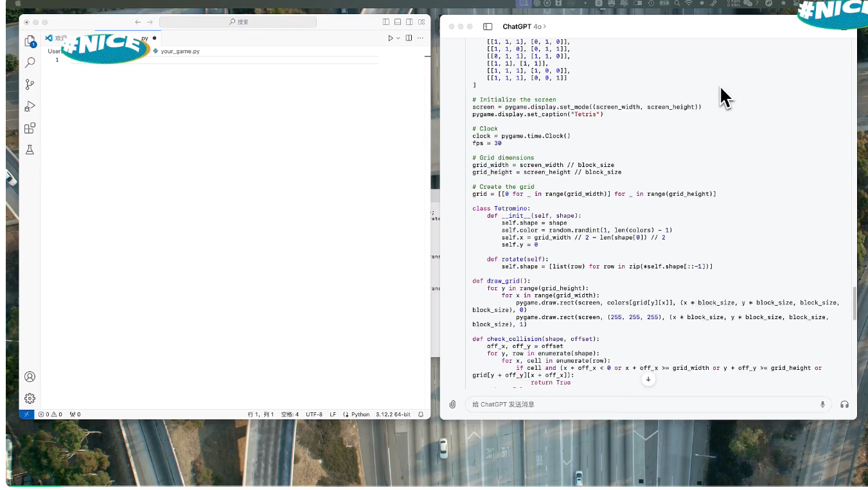The image size is (868, 490).
Task: Toggle the bottom panel layout icon
Action: (398, 22)
